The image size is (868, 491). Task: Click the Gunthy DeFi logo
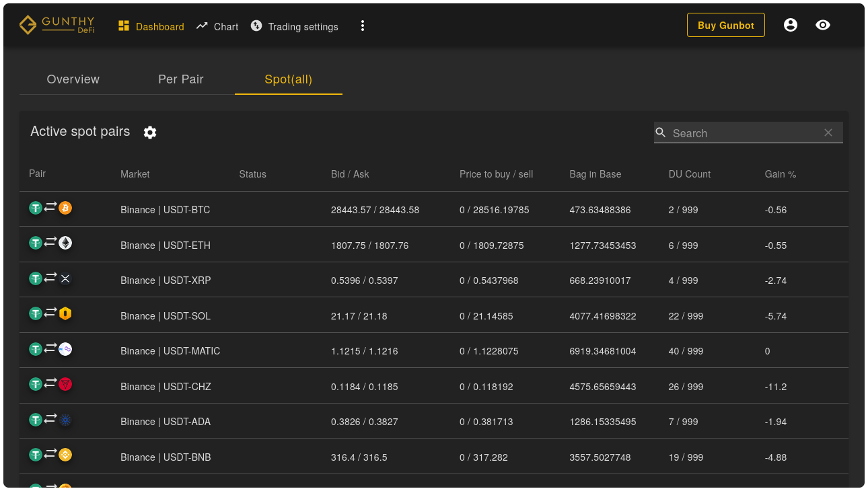pyautogui.click(x=57, y=26)
